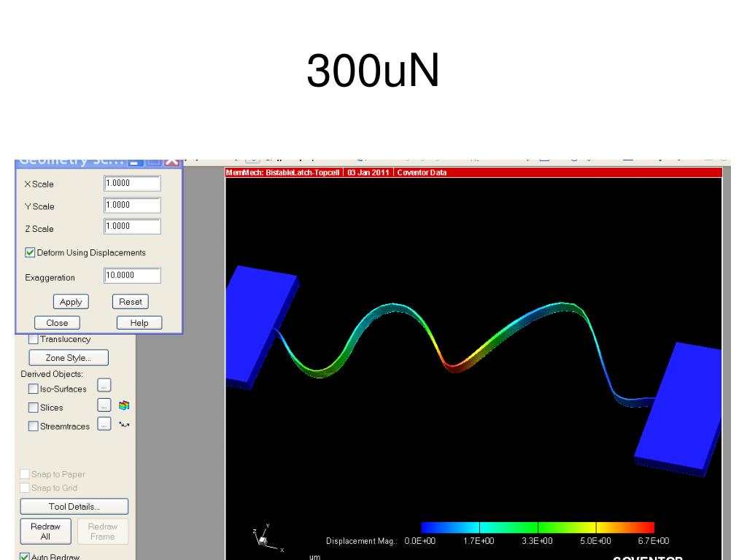This screenshot has height=560, width=747.
Task: Click the 0.0E+00 legend minimum value
Action: click(419, 541)
